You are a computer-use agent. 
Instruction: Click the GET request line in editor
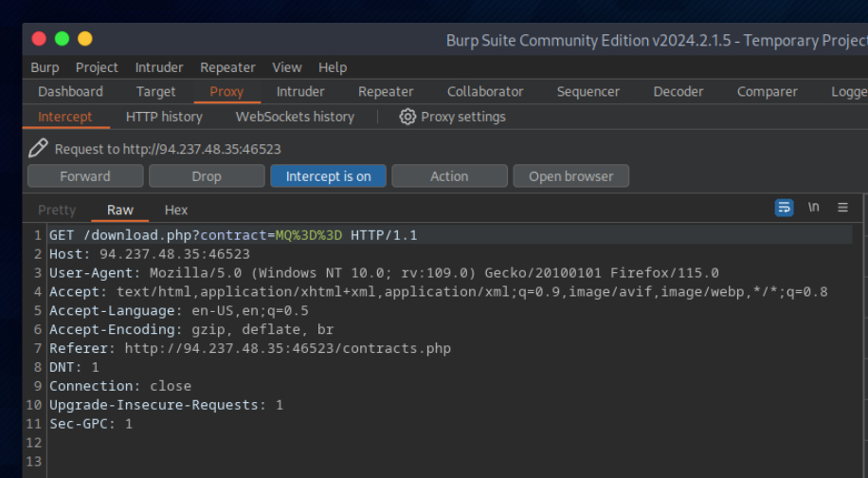(x=233, y=235)
